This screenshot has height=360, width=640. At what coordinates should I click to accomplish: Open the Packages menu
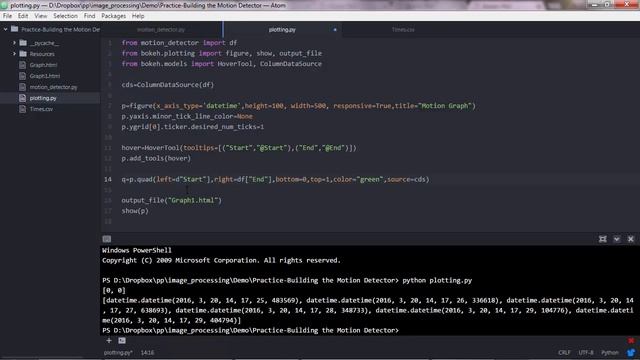113,16
